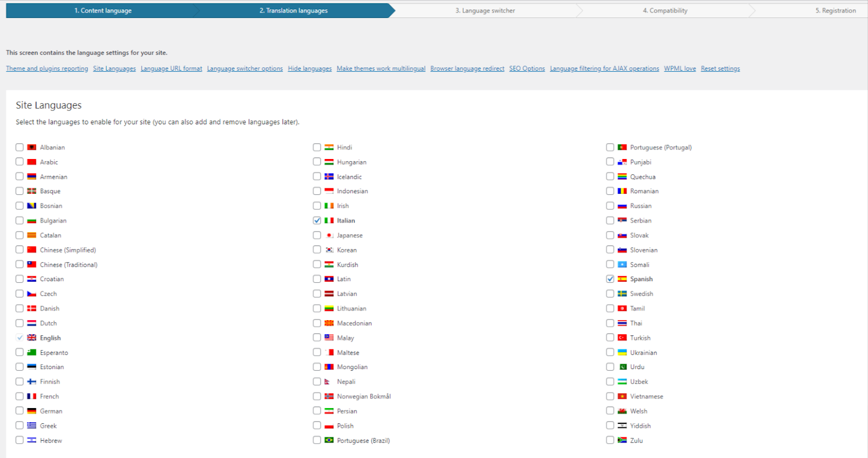Click the Romanian flag icon
The width and height of the screenshot is (868, 458).
pyautogui.click(x=622, y=192)
